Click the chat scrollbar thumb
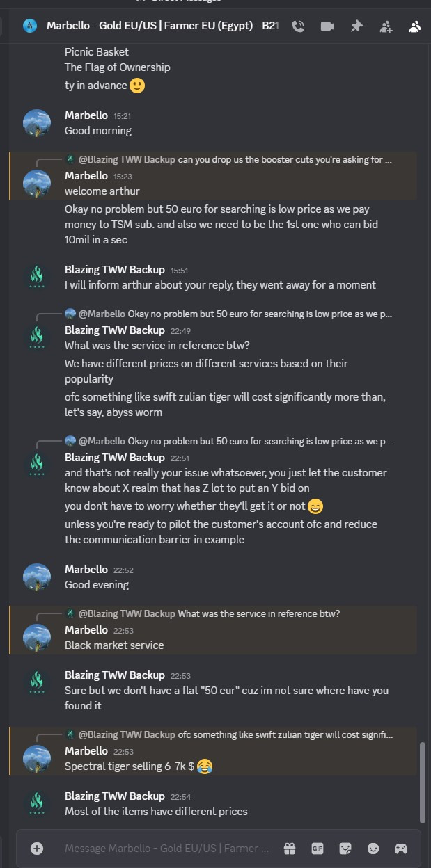 422,782
